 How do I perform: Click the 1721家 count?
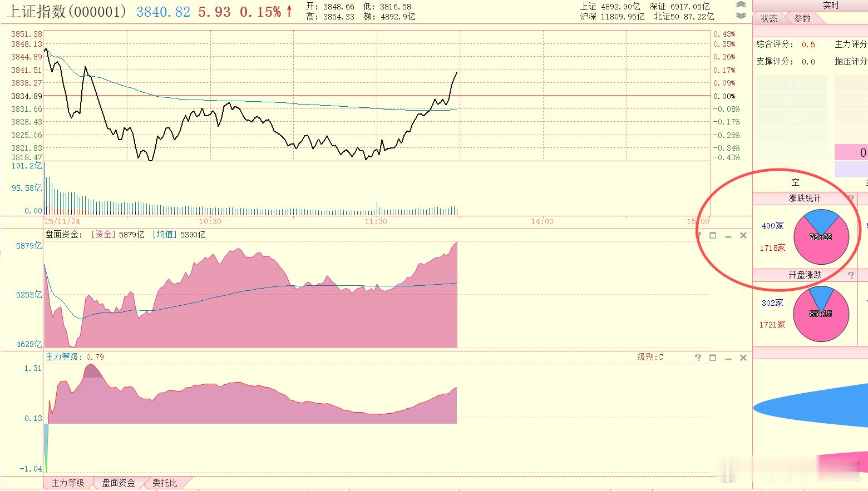tap(772, 325)
